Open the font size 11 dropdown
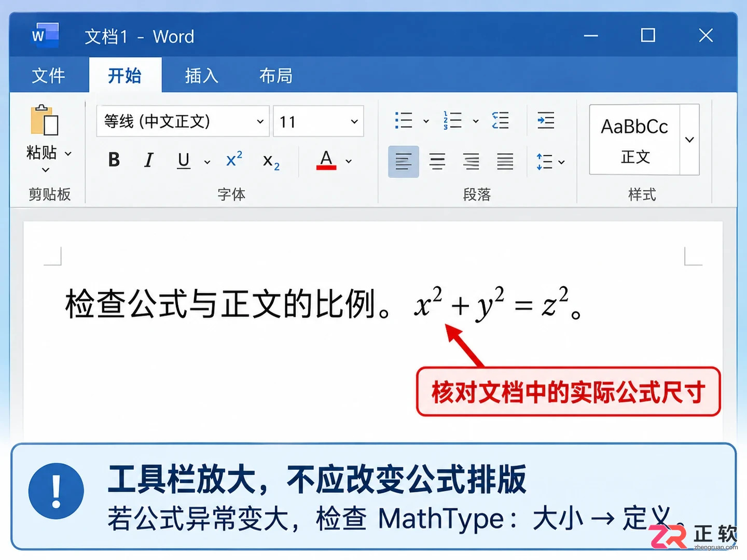Screen dimensions: 747x560 318,121
